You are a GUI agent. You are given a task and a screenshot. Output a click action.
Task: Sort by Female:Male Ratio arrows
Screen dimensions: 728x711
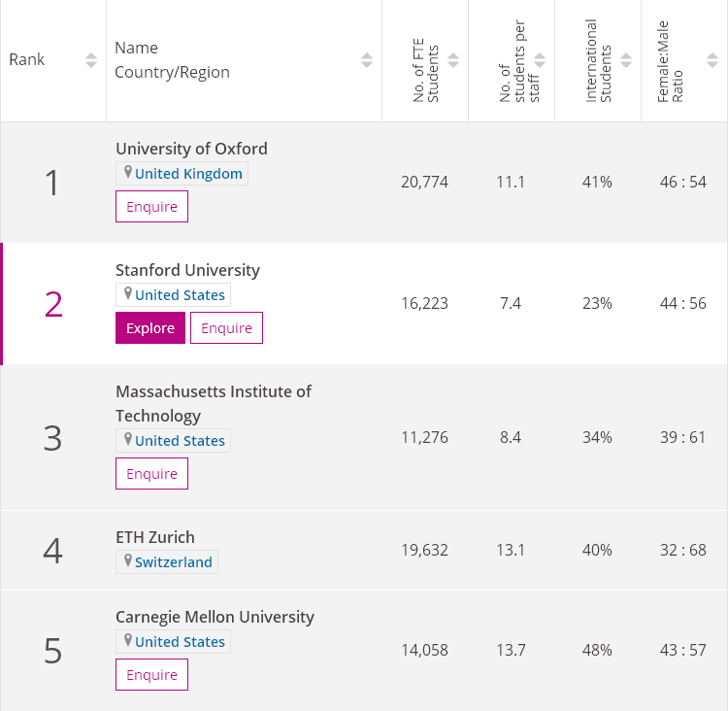712,60
